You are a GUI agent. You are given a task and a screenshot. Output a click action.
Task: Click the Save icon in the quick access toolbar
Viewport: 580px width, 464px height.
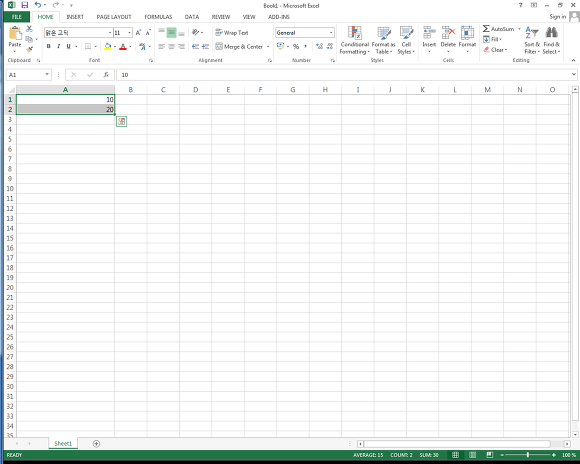(x=25, y=5)
